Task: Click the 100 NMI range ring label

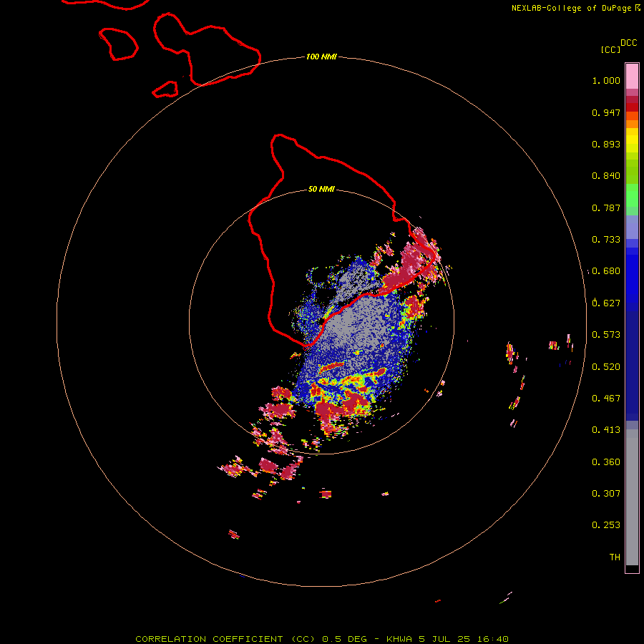Action: click(x=321, y=57)
